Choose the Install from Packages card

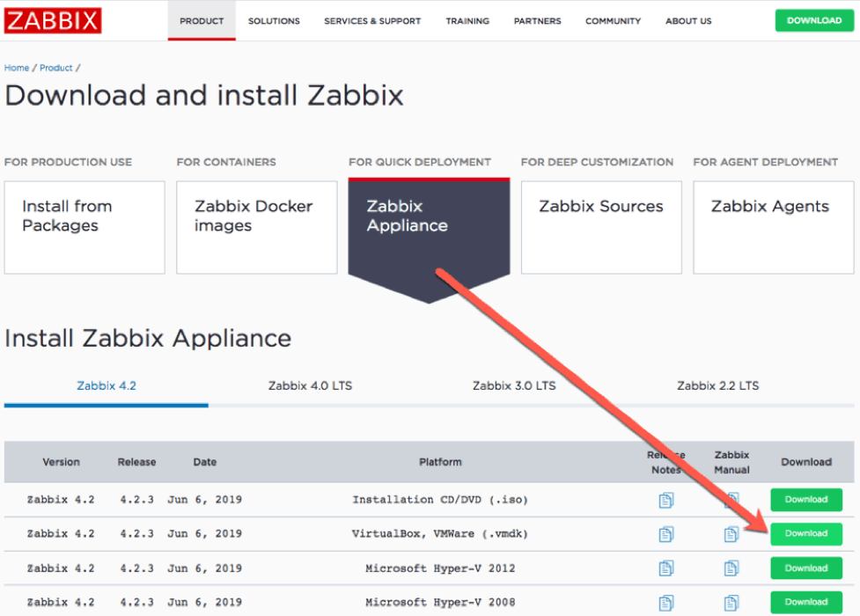[85, 227]
